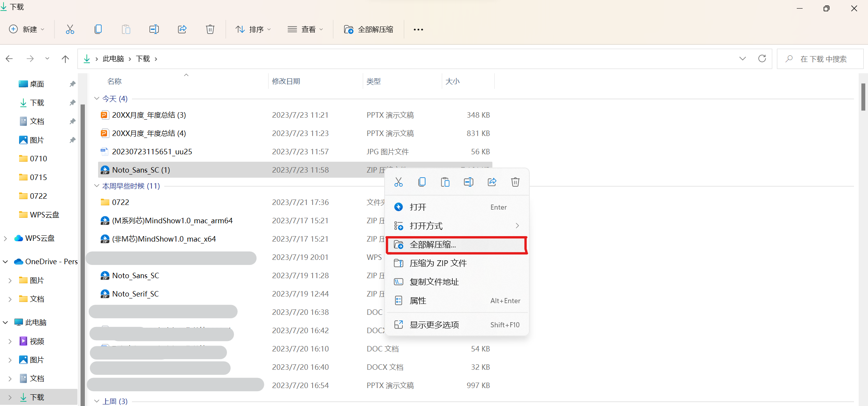Click the 显示更多选项 entry
Screen dimensions: 868x406
(434, 324)
